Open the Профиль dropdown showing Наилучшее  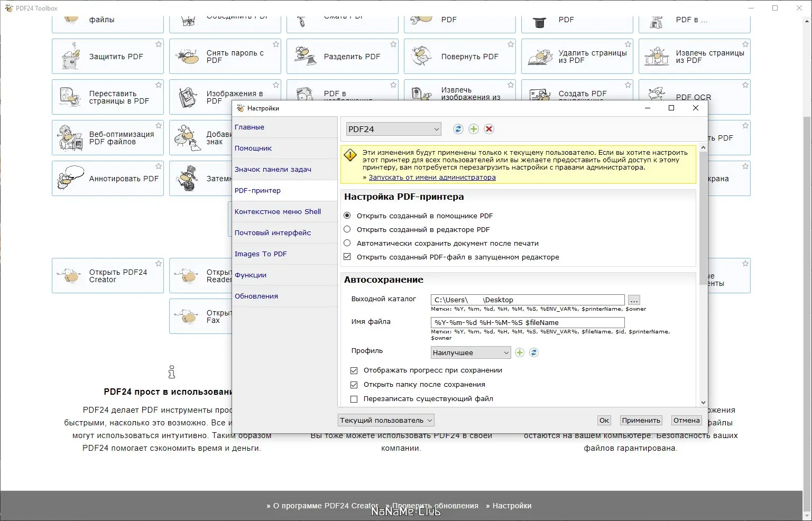coord(471,352)
